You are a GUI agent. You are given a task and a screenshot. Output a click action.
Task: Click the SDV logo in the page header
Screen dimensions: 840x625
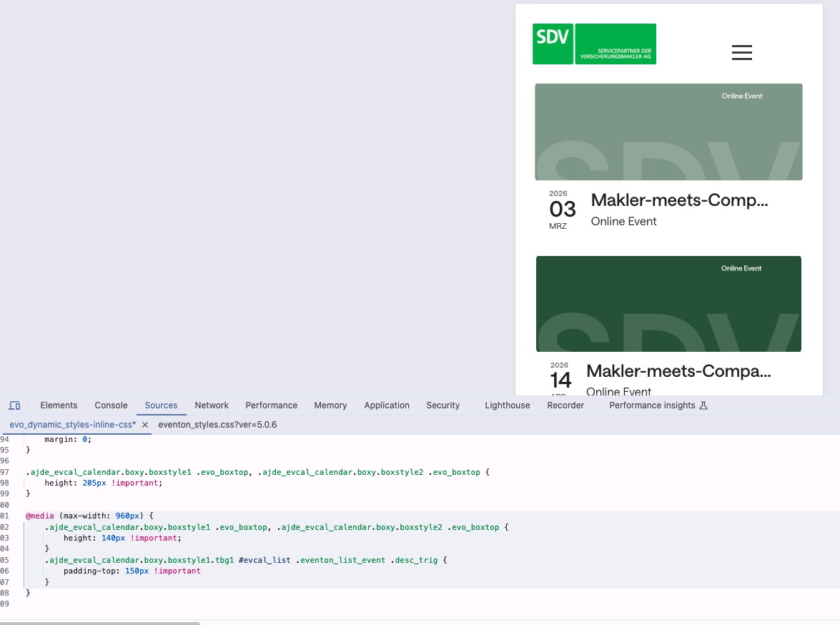pos(594,44)
